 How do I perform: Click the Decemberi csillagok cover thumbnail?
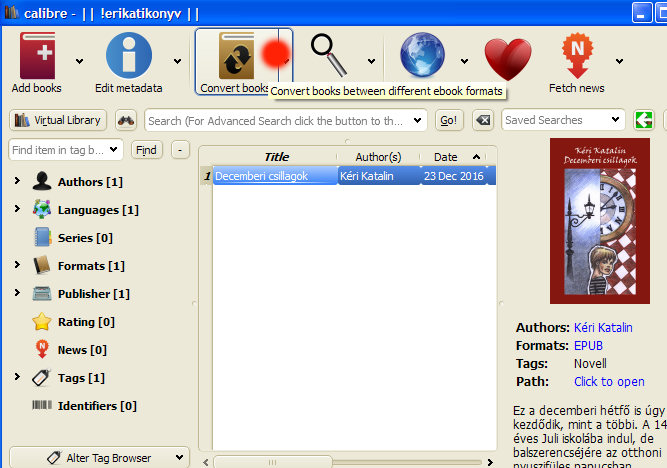(599, 221)
